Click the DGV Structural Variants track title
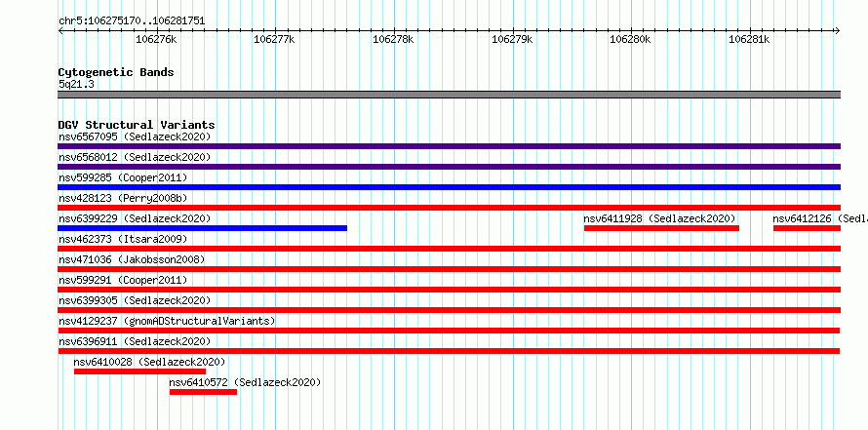The height and width of the screenshot is (430, 868). (x=137, y=125)
